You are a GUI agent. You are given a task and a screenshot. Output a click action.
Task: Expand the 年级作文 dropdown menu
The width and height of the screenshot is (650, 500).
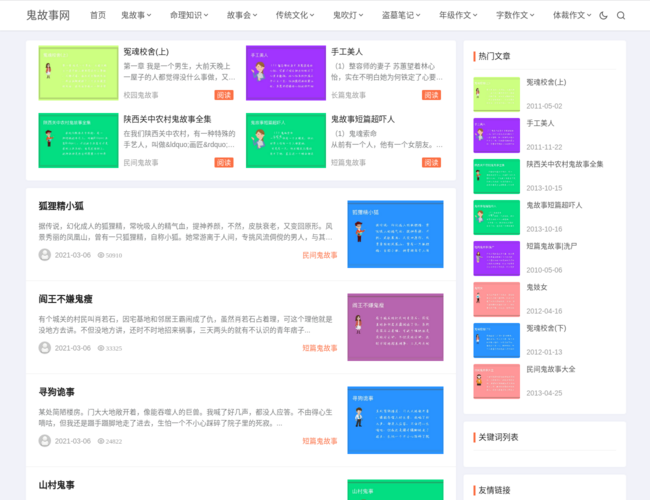[x=458, y=15]
